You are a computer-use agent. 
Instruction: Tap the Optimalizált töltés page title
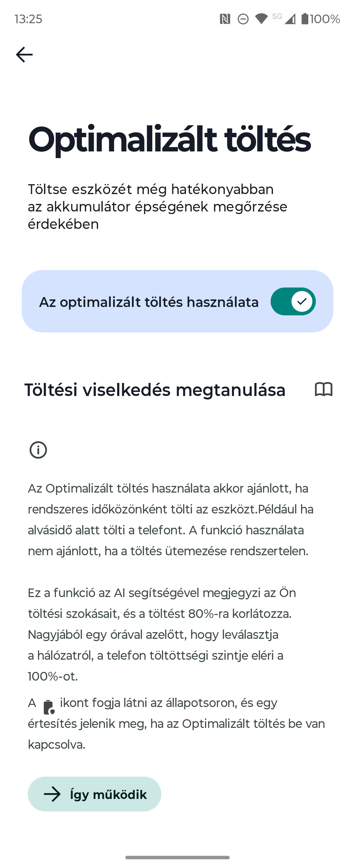pos(169,140)
